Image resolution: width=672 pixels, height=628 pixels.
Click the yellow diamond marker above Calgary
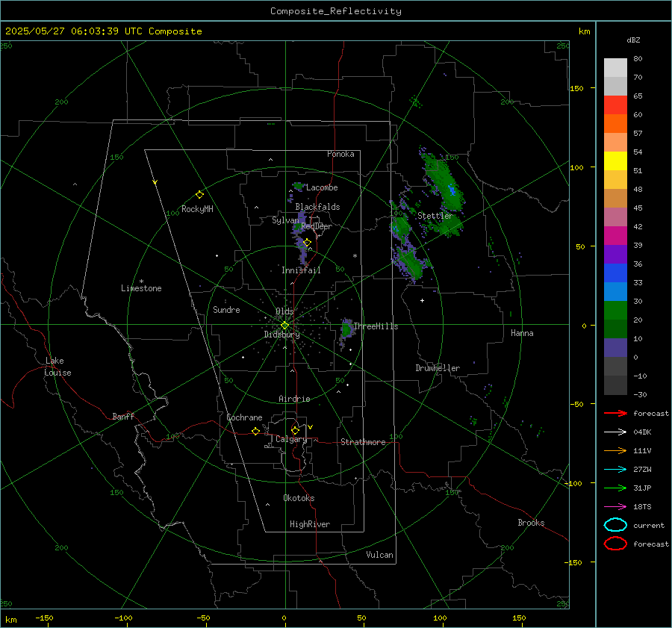(295, 430)
